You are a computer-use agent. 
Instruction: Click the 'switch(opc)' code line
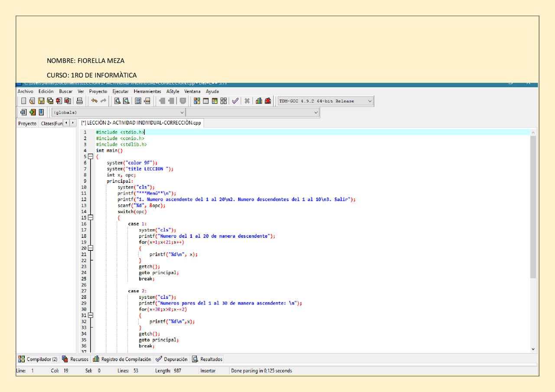132,212
